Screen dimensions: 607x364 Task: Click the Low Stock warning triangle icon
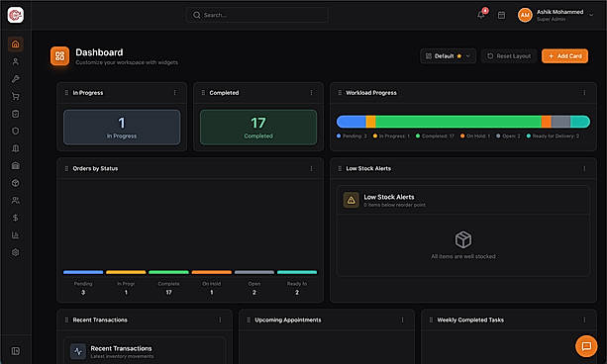point(352,200)
